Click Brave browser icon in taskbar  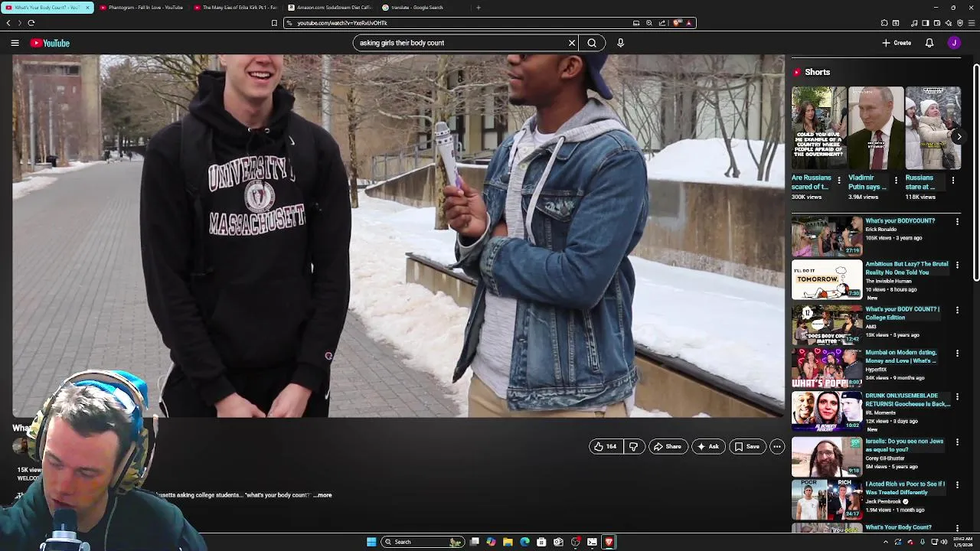pos(609,542)
